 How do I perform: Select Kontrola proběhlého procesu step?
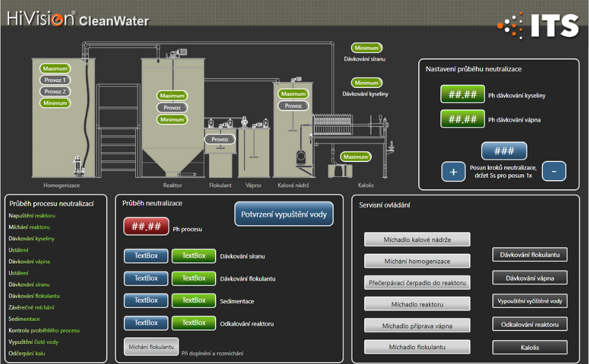[x=44, y=330]
